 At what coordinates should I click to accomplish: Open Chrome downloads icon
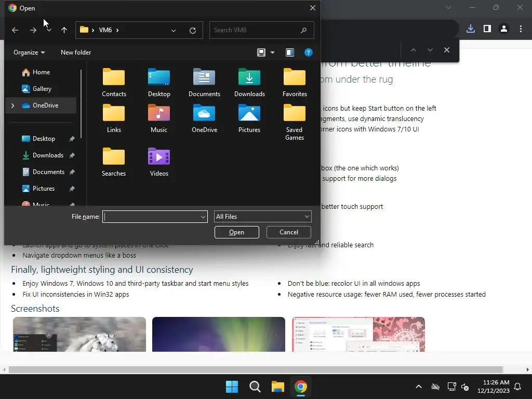470,29
